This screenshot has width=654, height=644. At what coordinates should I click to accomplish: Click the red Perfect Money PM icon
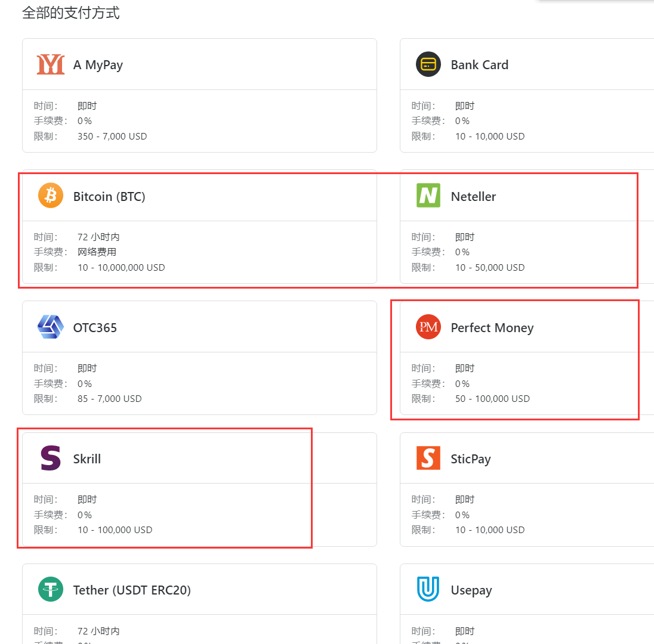[428, 327]
